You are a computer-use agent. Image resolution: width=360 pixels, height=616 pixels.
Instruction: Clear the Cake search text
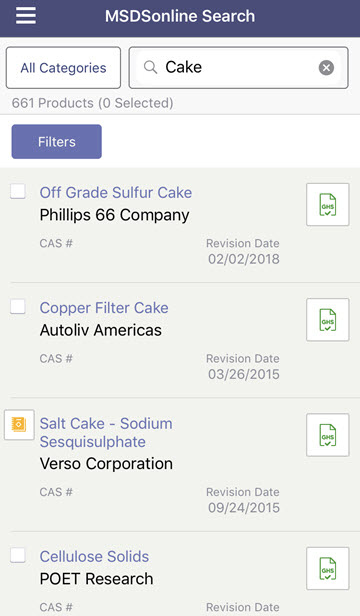click(326, 68)
